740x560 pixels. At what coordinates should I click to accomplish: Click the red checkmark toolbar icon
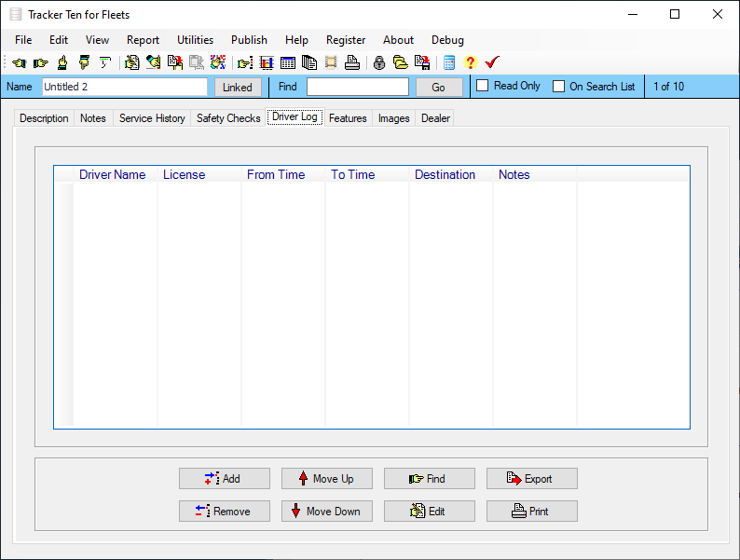tap(492, 63)
